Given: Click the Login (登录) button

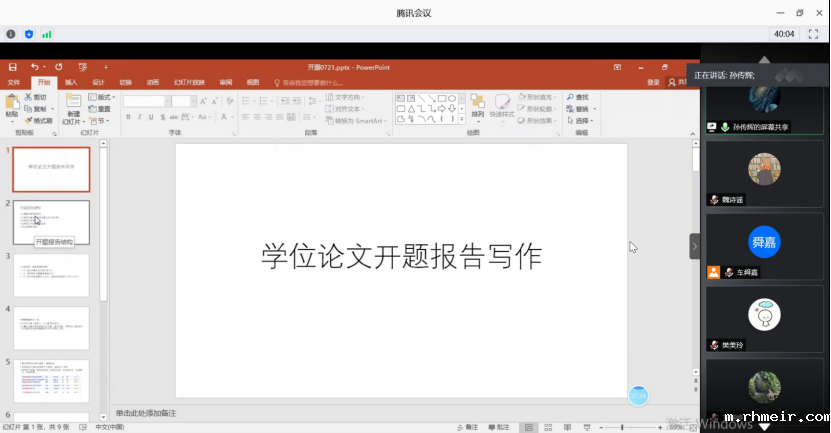Looking at the screenshot, I should point(653,82).
